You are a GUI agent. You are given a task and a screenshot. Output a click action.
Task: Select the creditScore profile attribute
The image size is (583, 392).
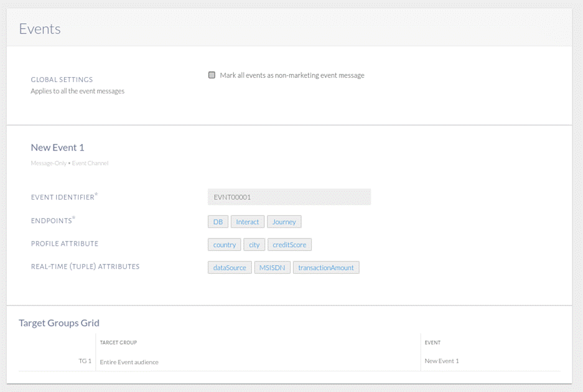tap(289, 245)
